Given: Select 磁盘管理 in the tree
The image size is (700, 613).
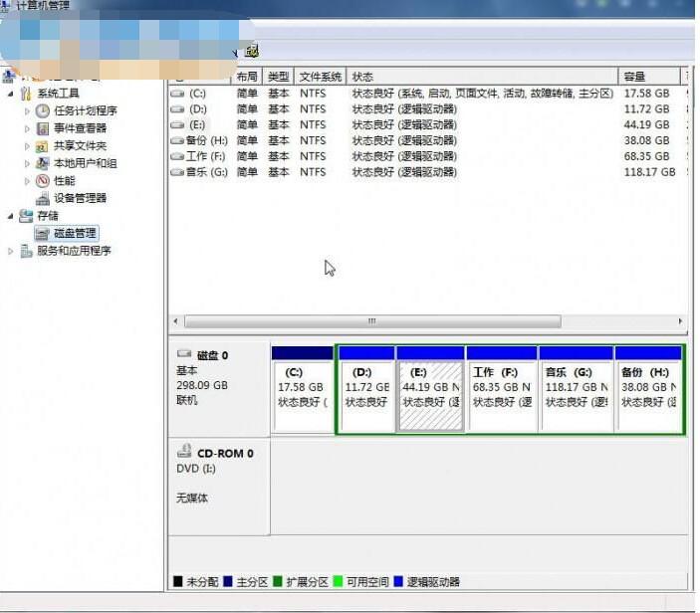Looking at the screenshot, I should 75,233.
